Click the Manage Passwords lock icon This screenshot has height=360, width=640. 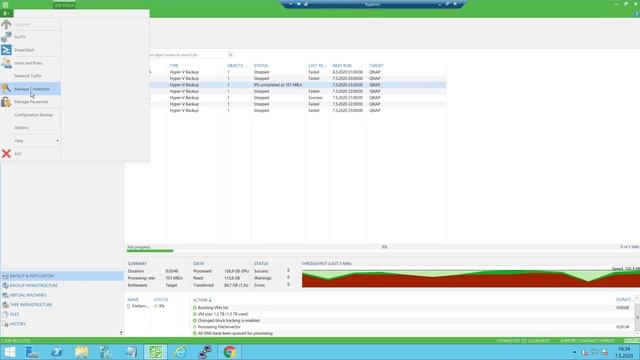(6, 102)
